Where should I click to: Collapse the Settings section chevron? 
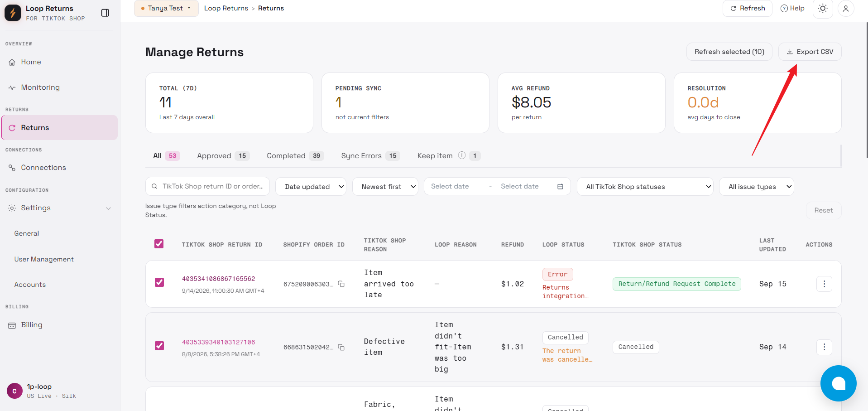pos(108,208)
